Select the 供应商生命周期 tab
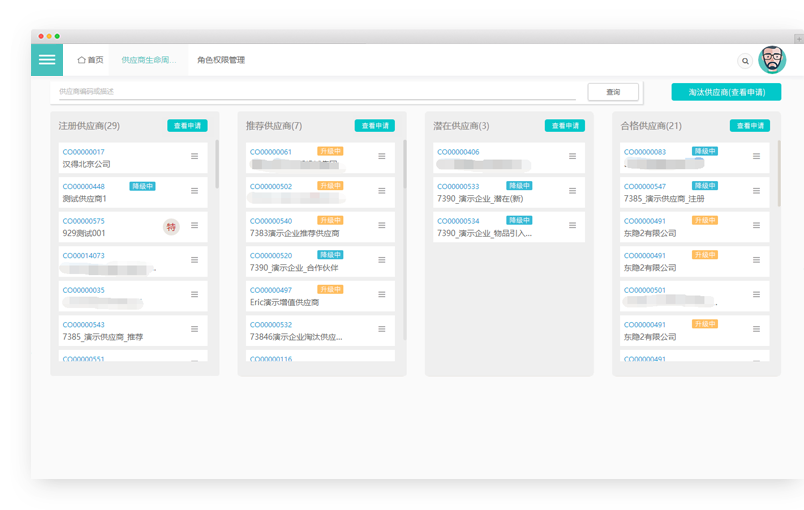804x510 pixels. (x=148, y=60)
